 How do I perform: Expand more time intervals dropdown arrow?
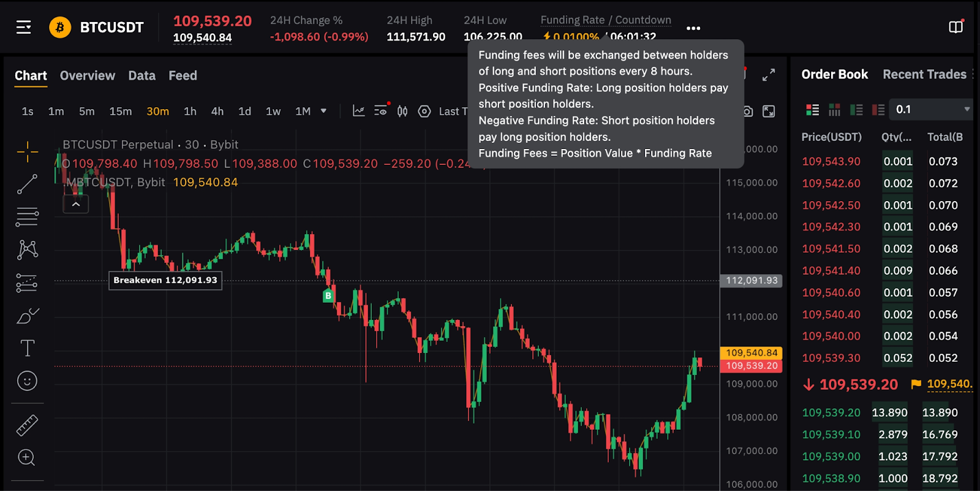[323, 111]
